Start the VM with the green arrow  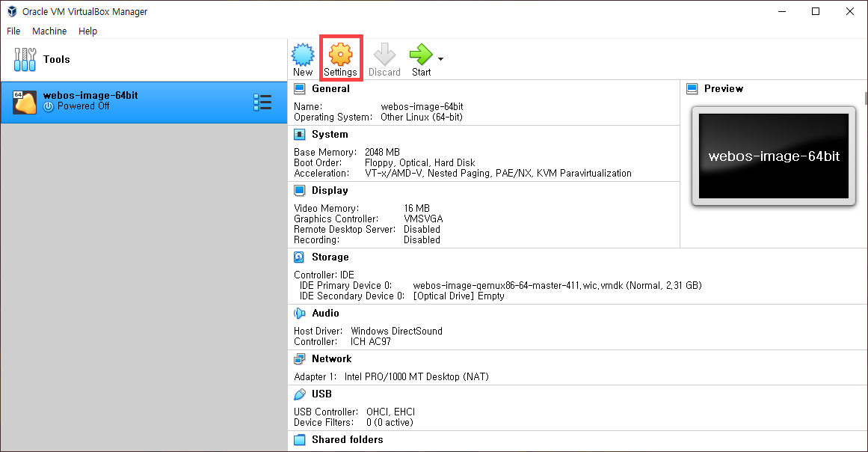(x=421, y=55)
